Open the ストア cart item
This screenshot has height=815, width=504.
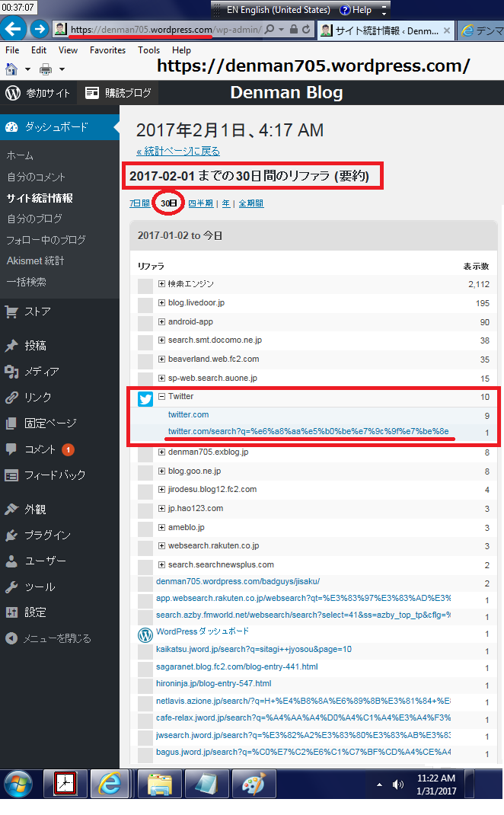[29, 312]
